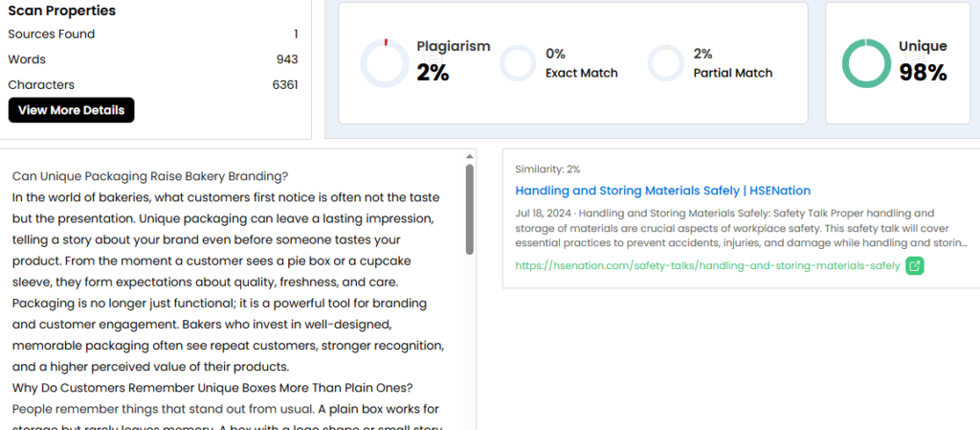The height and width of the screenshot is (430, 980).
Task: Click the Unique 98% percentage text
Action: [x=923, y=73]
